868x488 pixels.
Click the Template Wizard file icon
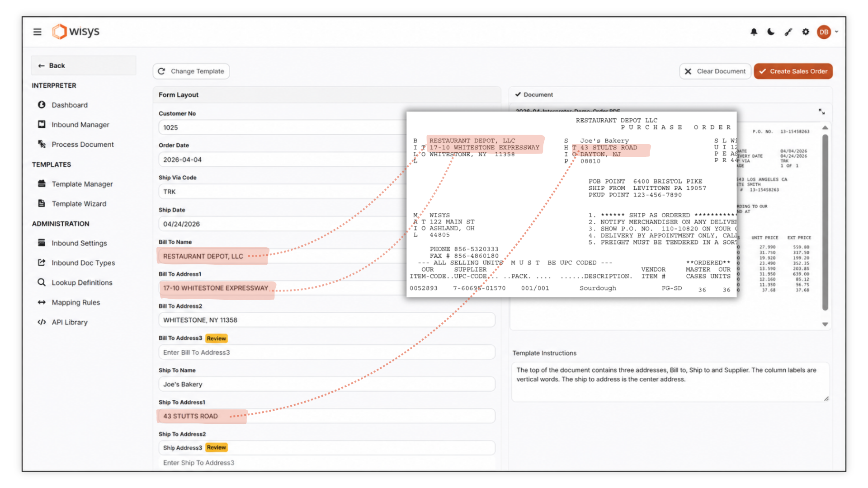click(x=42, y=203)
